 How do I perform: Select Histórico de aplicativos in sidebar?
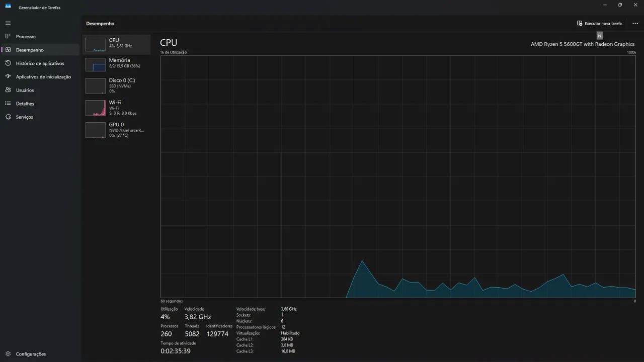[40, 63]
